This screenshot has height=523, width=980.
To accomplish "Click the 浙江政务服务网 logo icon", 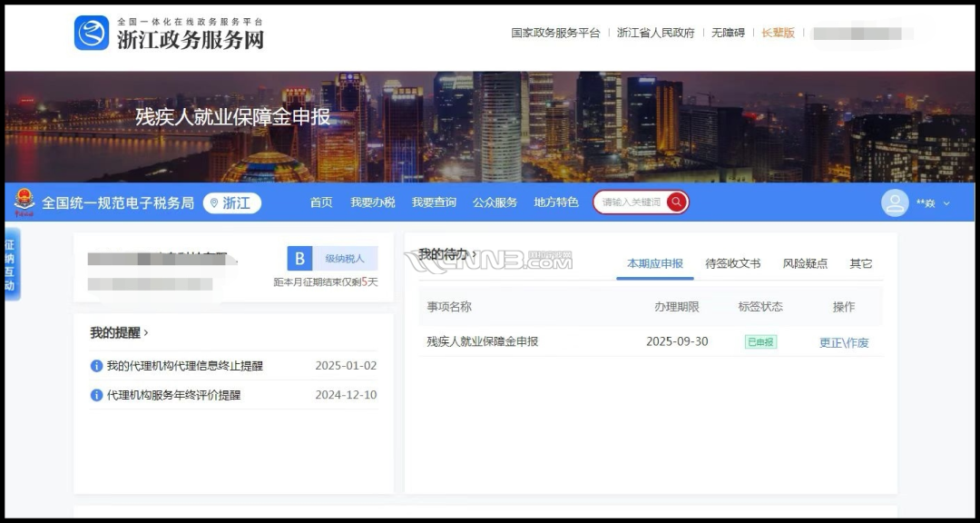I will pyautogui.click(x=92, y=33).
